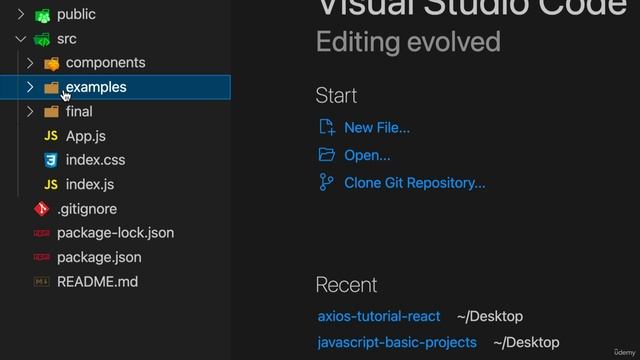Open recent project axios-tutorial-react

379,316
